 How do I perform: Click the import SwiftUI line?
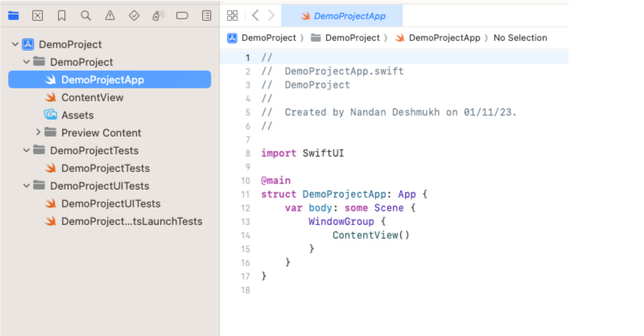303,154
